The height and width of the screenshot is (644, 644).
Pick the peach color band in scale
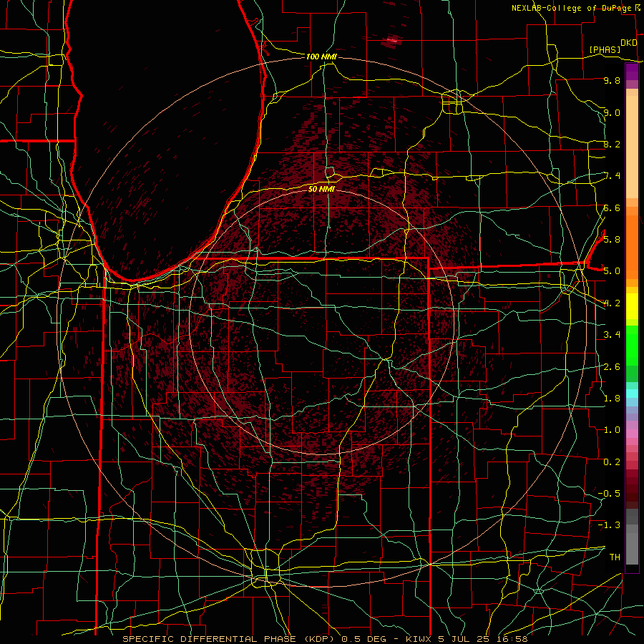coord(632,147)
